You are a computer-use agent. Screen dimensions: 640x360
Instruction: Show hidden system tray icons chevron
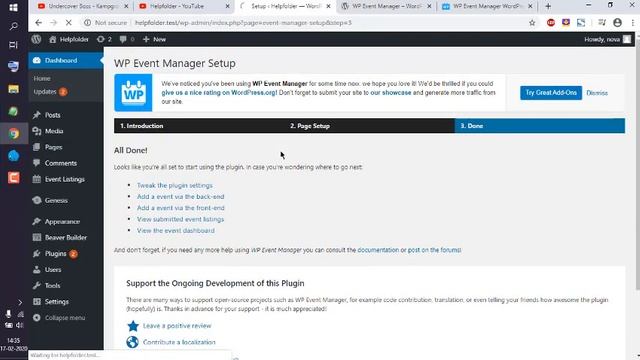[x=20, y=302]
